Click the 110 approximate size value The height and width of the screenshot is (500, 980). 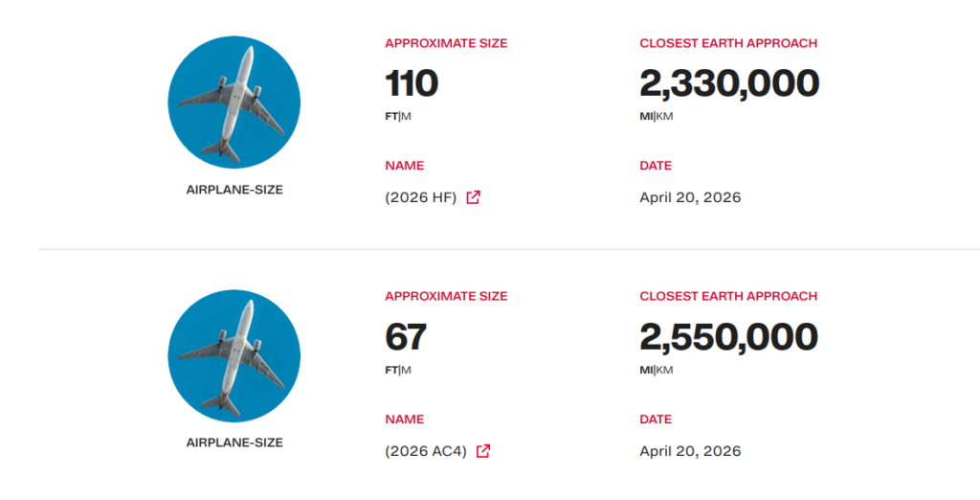pos(412,84)
